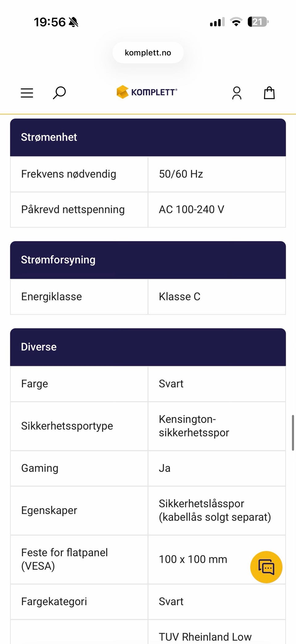Tap the Kensington-sikkerhetsspor value
This screenshot has width=296, height=644.
(194, 426)
